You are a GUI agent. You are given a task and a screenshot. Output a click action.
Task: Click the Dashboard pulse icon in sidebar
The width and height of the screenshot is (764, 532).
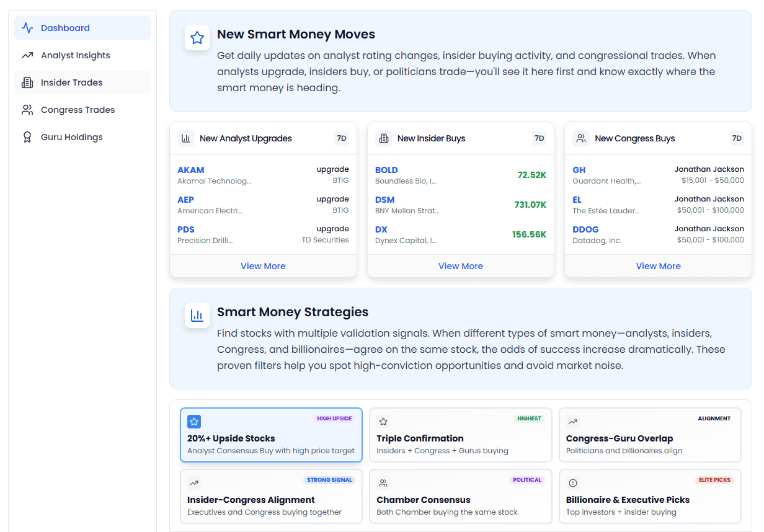[27, 28]
